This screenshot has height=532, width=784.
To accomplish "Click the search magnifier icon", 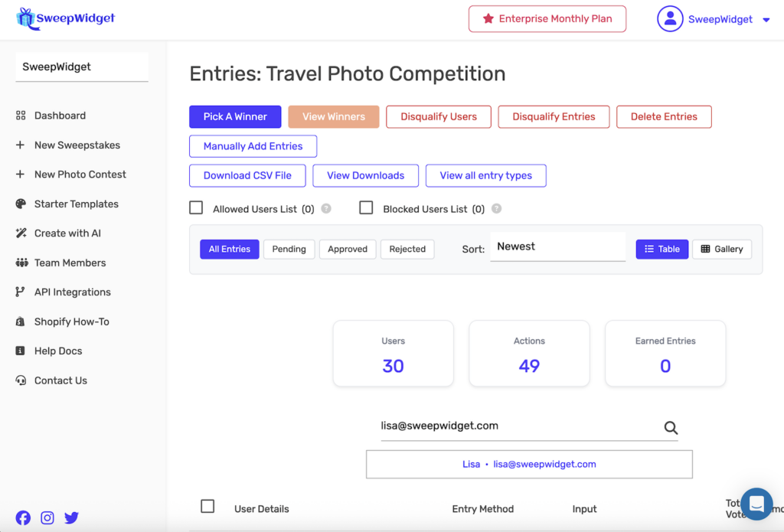I will coord(671,428).
